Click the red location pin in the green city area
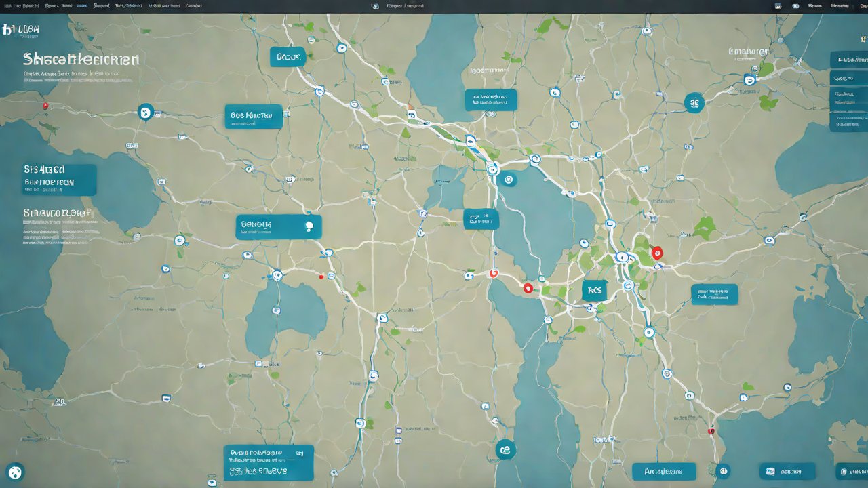The image size is (868, 488). coord(656,253)
